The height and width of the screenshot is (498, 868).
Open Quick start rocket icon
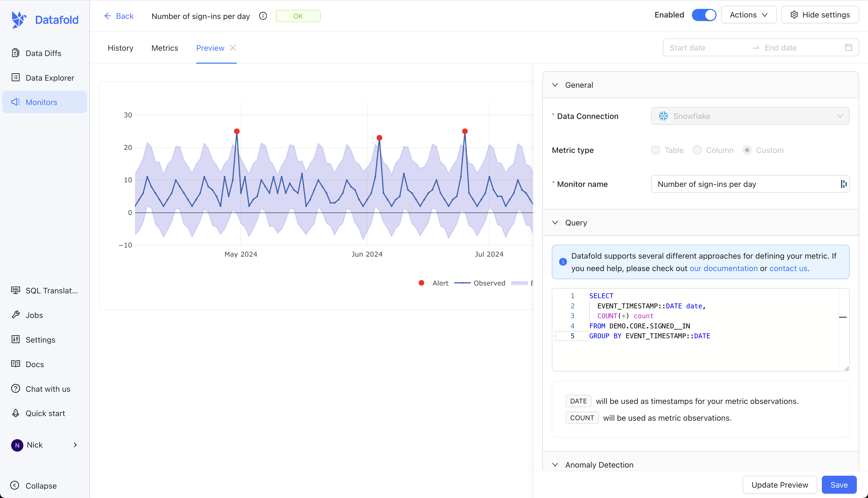pyautogui.click(x=15, y=413)
